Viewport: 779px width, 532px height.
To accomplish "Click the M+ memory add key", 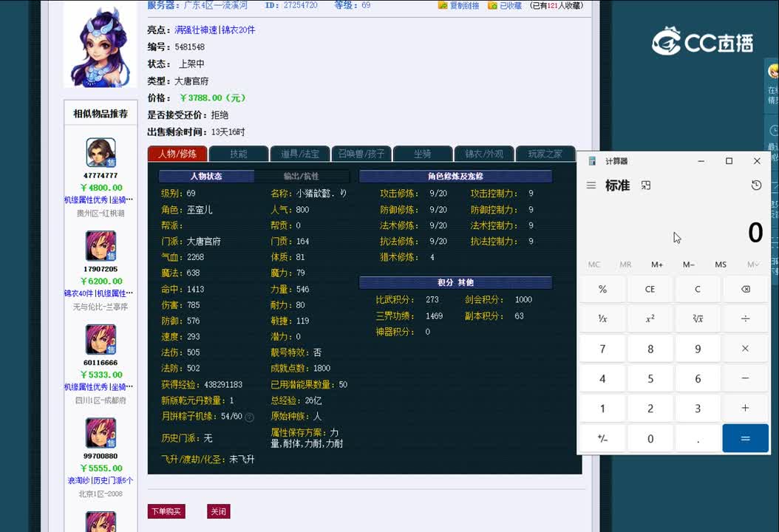I will (x=657, y=265).
